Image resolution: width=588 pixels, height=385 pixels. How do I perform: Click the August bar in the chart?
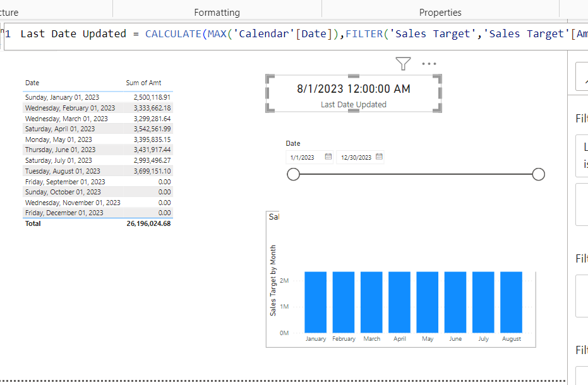(x=511, y=302)
